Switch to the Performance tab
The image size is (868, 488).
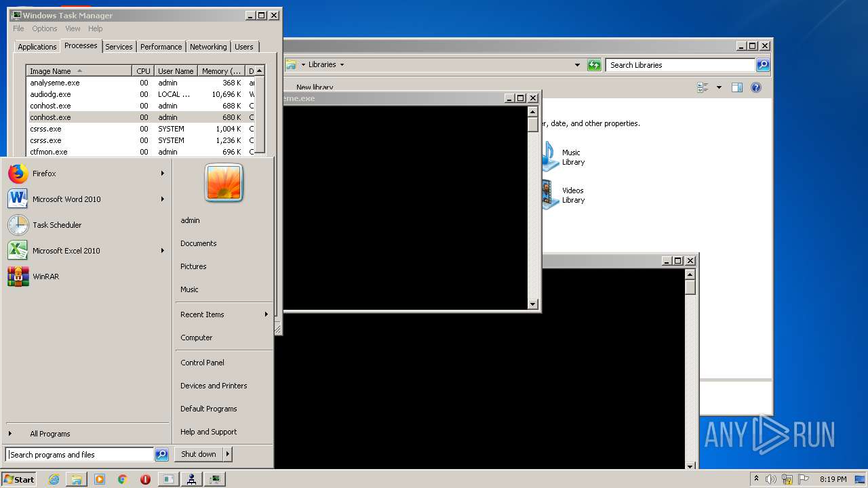coord(161,47)
